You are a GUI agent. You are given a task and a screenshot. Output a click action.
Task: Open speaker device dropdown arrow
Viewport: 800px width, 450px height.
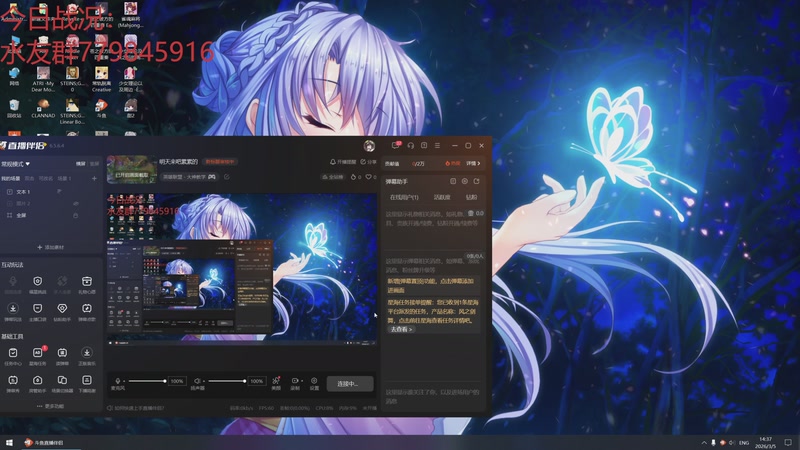204,381
